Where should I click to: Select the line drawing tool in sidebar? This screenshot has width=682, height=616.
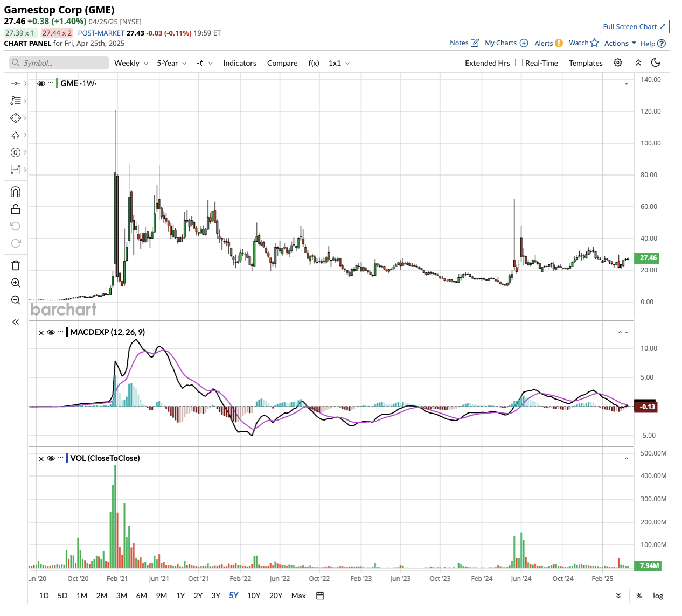(16, 83)
